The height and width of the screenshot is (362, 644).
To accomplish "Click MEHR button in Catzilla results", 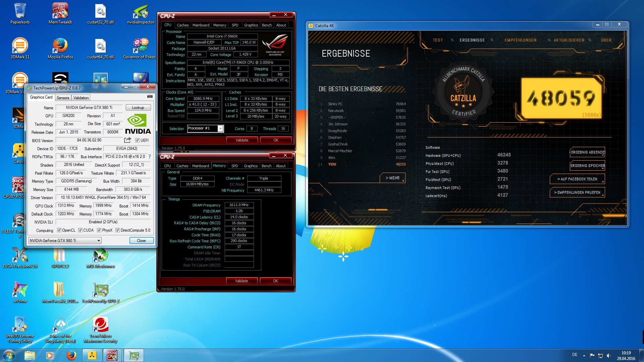I will [392, 178].
